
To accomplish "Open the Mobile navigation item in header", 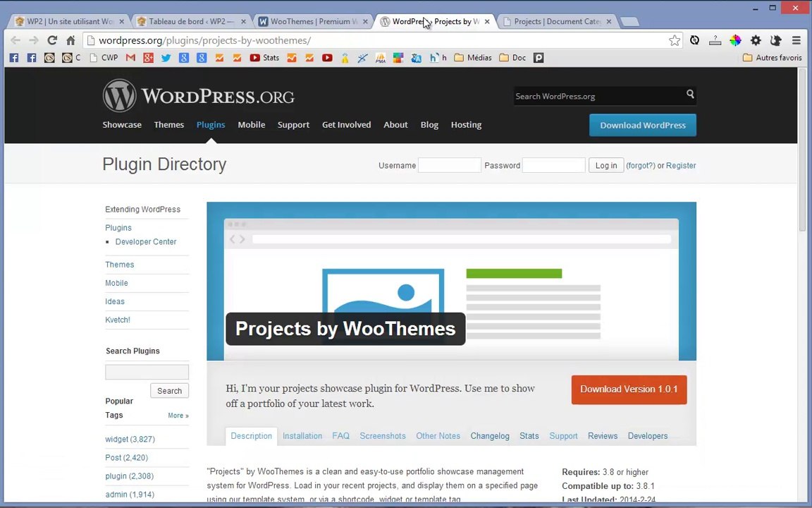I will pyautogui.click(x=251, y=125).
